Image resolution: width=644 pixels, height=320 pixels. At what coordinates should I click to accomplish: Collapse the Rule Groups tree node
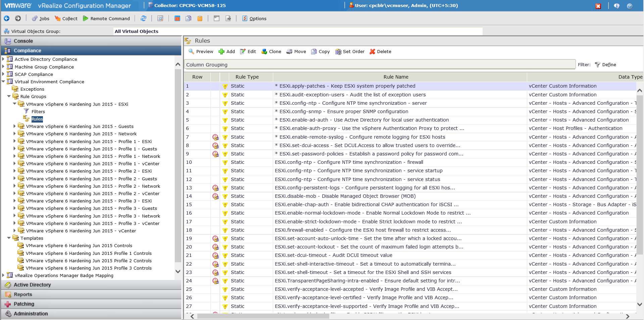pyautogui.click(x=9, y=96)
